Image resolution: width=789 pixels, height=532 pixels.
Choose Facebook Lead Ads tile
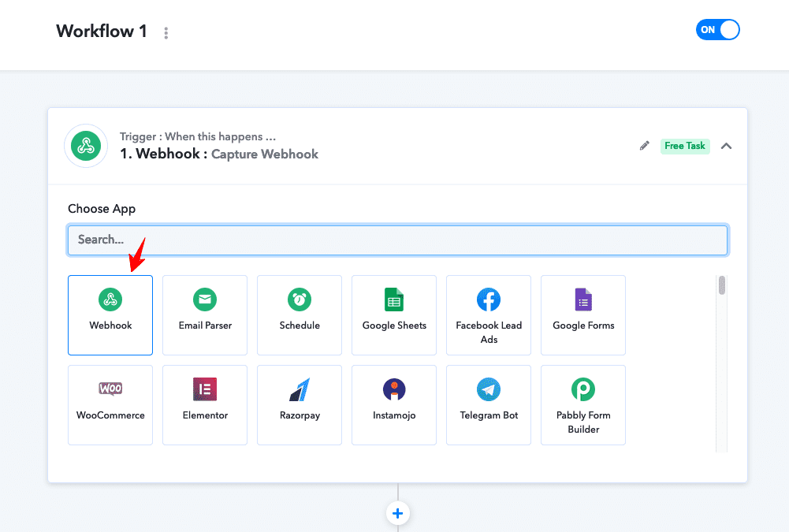[x=489, y=315]
